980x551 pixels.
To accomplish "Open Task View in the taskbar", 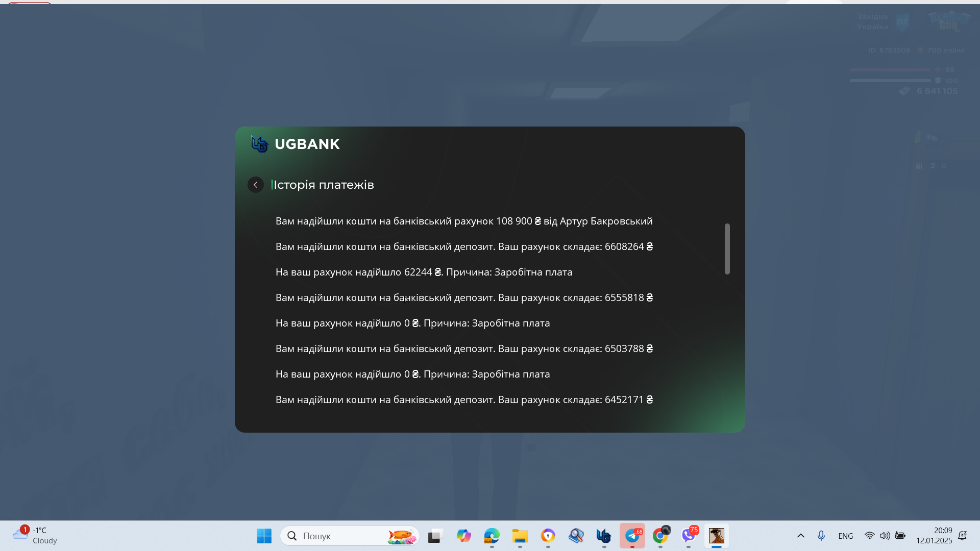I will 434,536.
